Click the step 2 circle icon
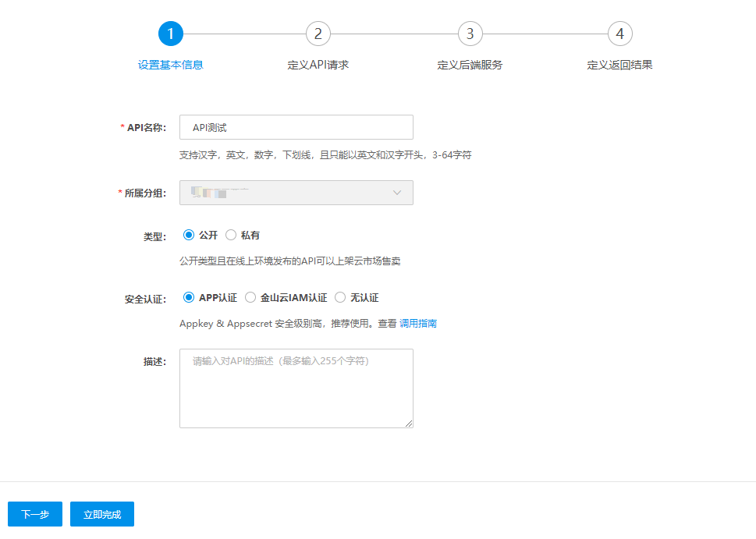The width and height of the screenshot is (756, 539). [318, 34]
